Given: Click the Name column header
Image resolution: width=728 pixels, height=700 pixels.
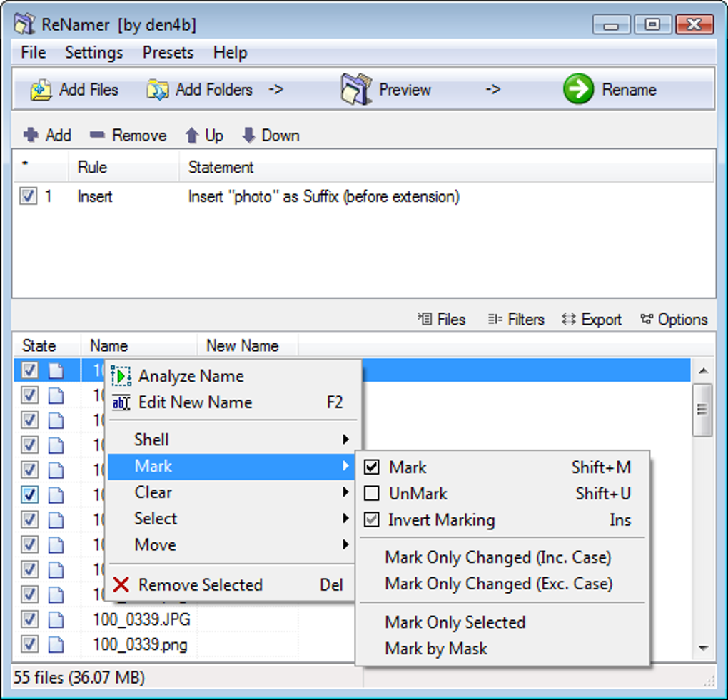Looking at the screenshot, I should [x=139, y=345].
